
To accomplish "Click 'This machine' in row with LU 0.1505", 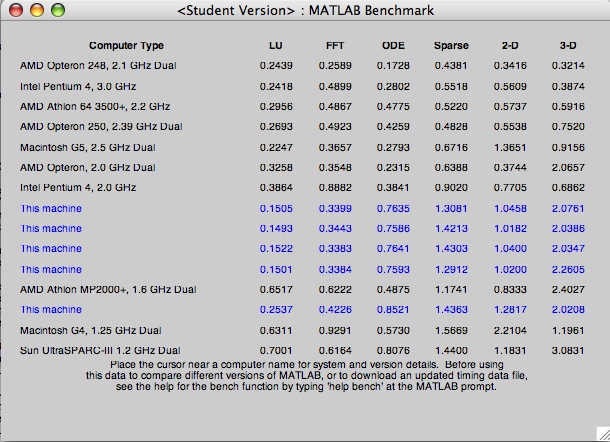I will tap(51, 209).
